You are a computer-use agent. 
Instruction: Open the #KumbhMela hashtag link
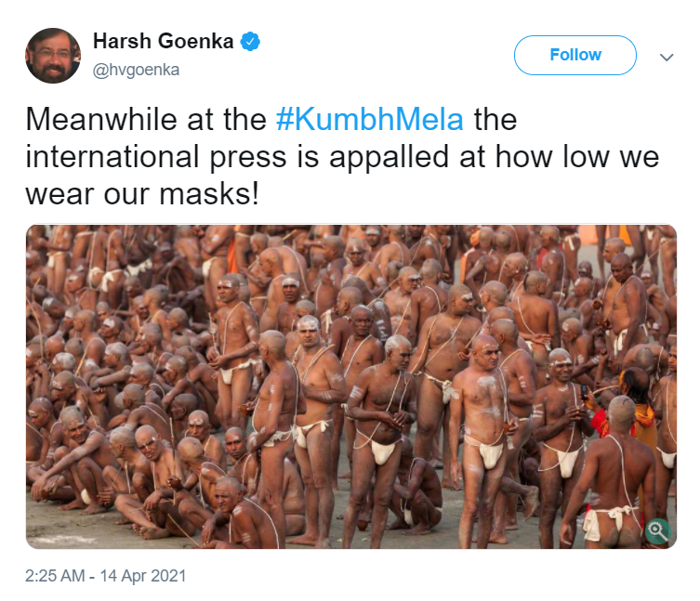[370, 121]
